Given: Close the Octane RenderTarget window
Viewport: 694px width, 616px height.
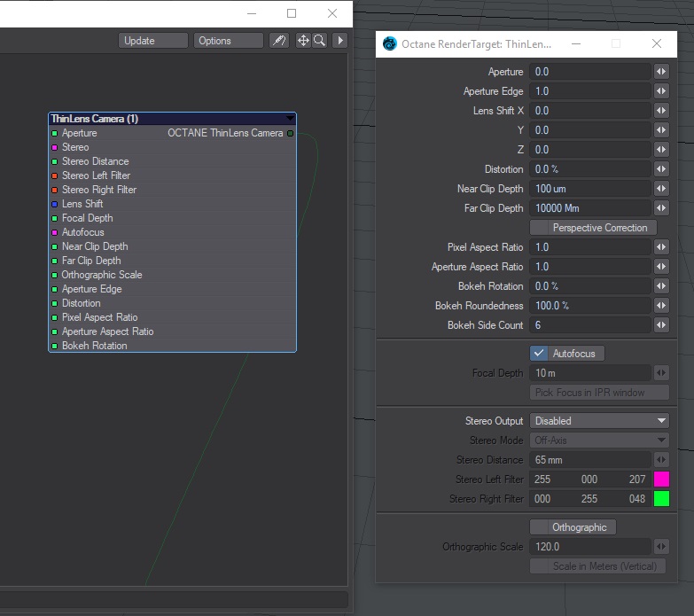Looking at the screenshot, I should pyautogui.click(x=657, y=43).
